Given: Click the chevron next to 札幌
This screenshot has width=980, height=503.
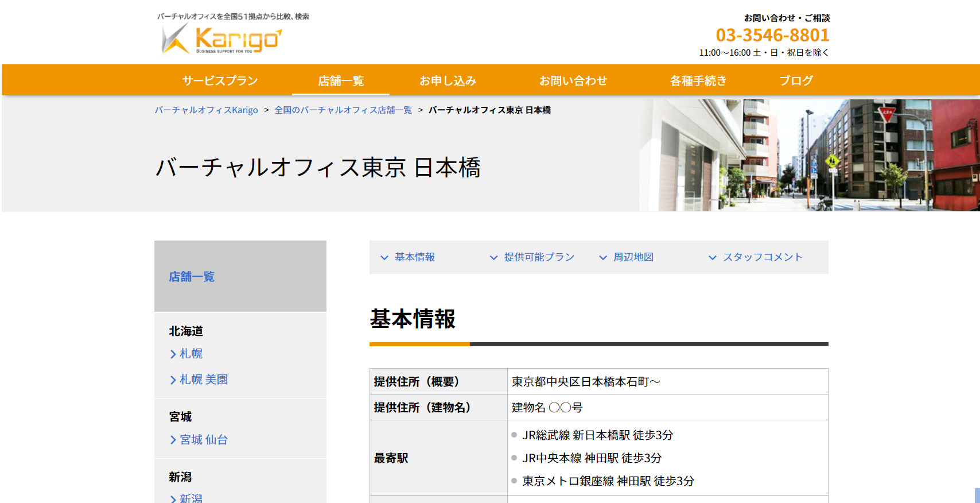Looking at the screenshot, I should [173, 354].
